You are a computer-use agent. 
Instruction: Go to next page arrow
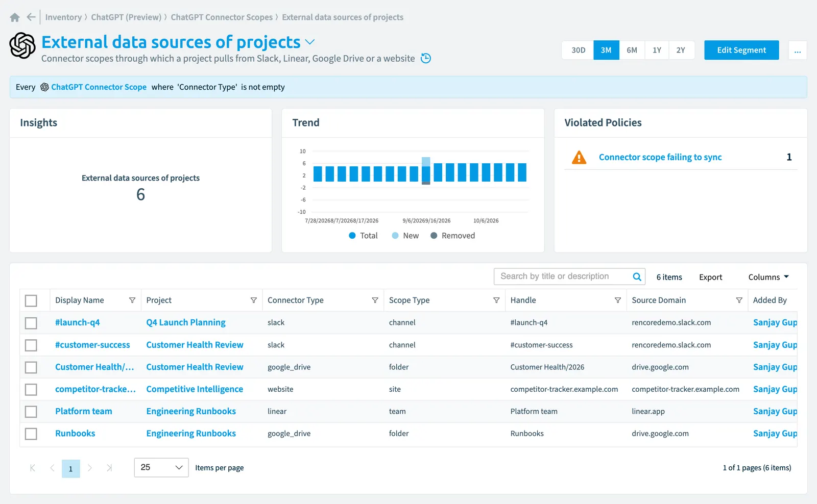pyautogui.click(x=90, y=468)
